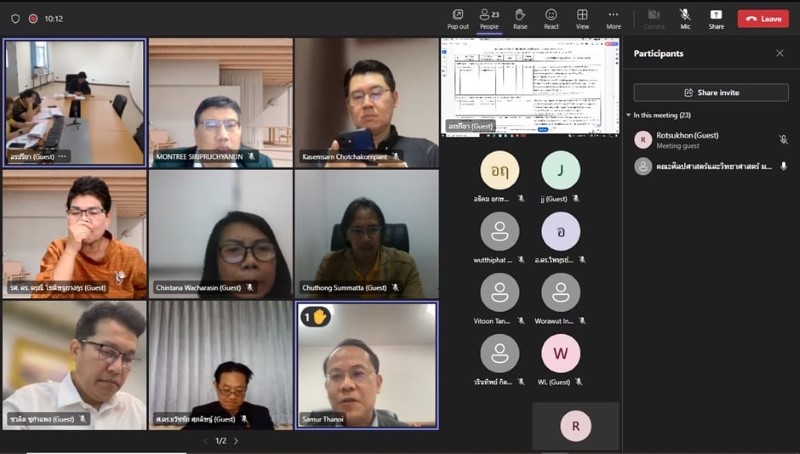
Task: Click the red recording indicator
Action: tap(33, 19)
